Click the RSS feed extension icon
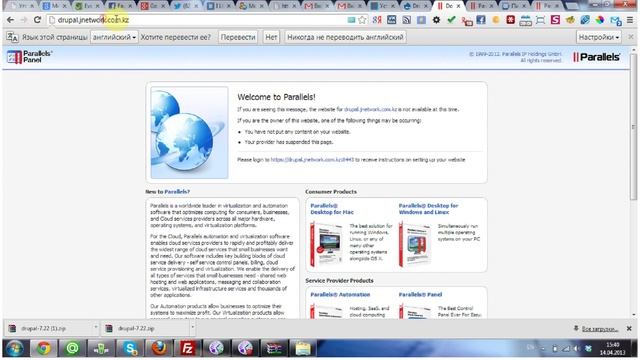This screenshot has width=640, height=360. coord(407,20)
